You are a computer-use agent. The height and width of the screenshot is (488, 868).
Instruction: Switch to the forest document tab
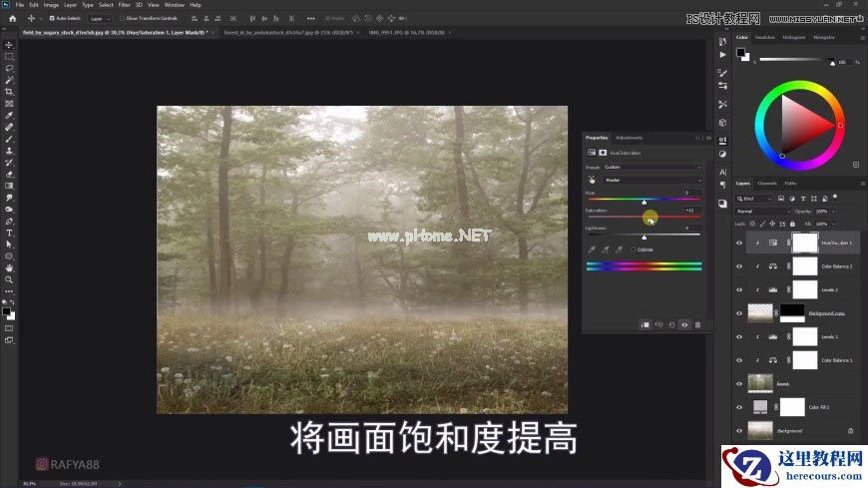point(288,33)
